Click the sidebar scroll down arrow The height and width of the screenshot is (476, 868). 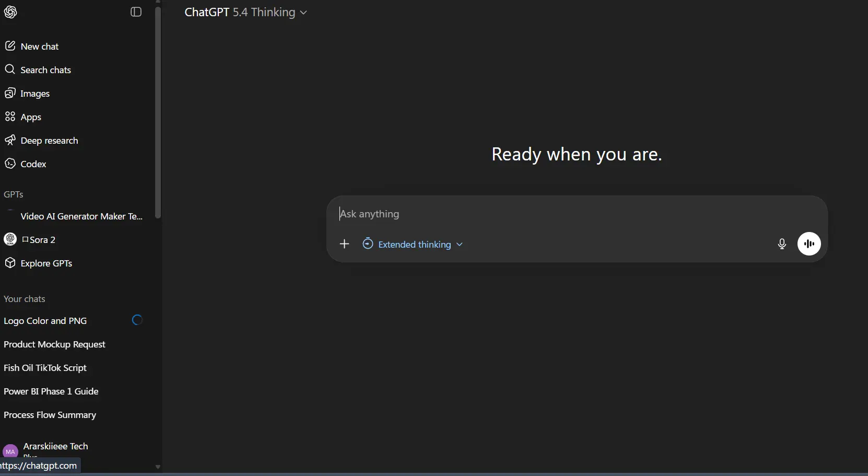[x=158, y=467]
